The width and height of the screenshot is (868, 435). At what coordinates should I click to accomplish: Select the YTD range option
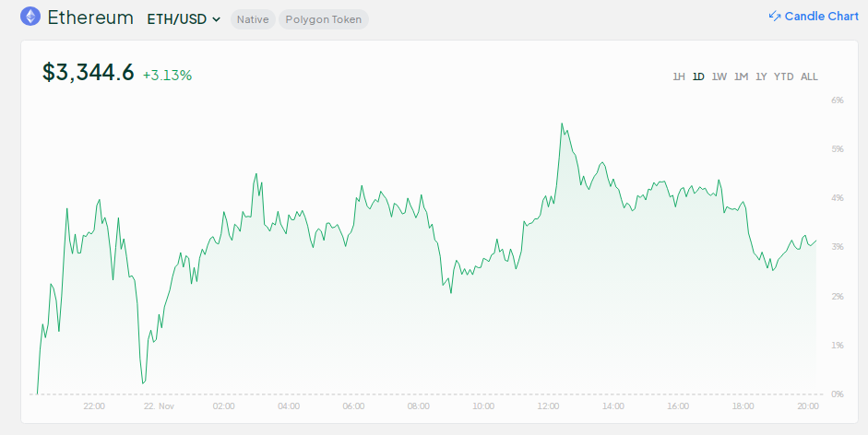[783, 76]
